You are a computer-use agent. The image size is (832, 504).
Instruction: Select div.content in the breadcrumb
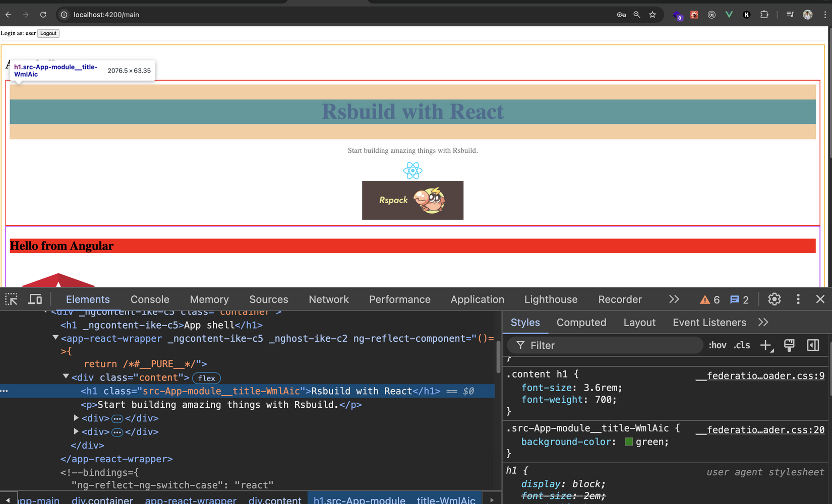pyautogui.click(x=275, y=500)
